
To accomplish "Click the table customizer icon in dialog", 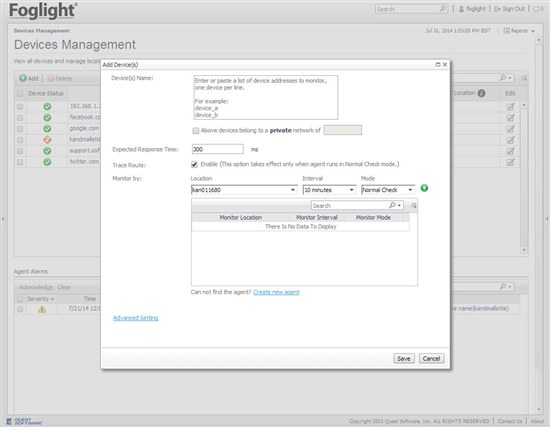I will coord(414,206).
